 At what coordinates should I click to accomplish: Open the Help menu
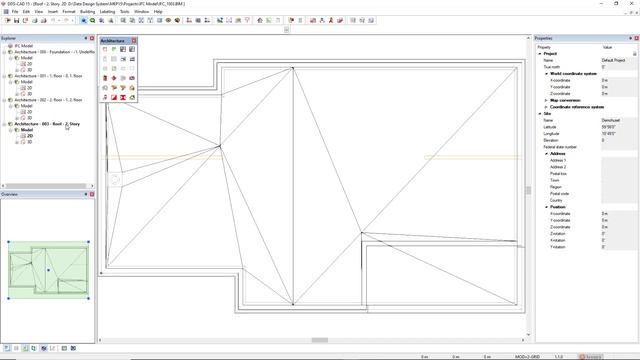point(158,12)
